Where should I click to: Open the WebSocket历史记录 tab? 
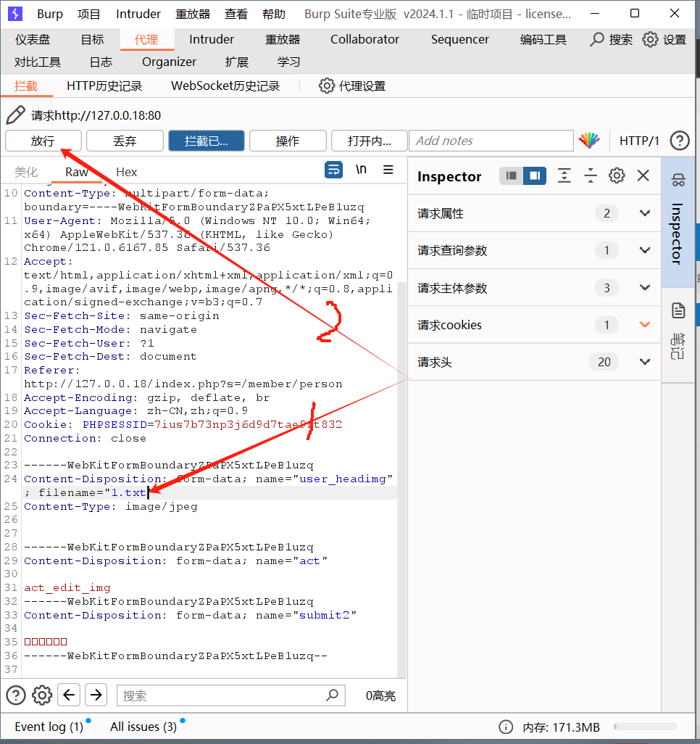tap(225, 86)
